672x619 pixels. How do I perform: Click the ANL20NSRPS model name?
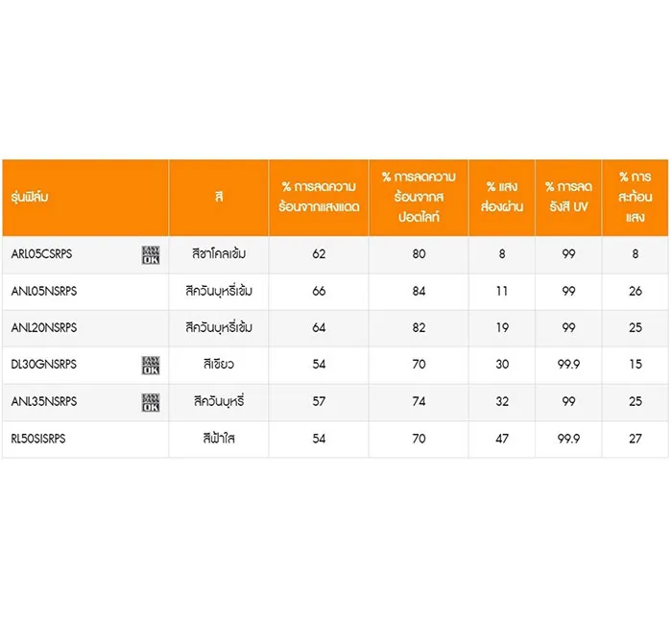click(x=44, y=327)
